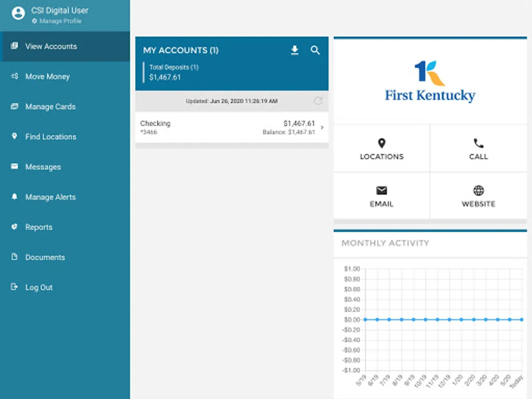Click the Manage Cards card icon
Screen dimensions: 532x399
coord(15,106)
